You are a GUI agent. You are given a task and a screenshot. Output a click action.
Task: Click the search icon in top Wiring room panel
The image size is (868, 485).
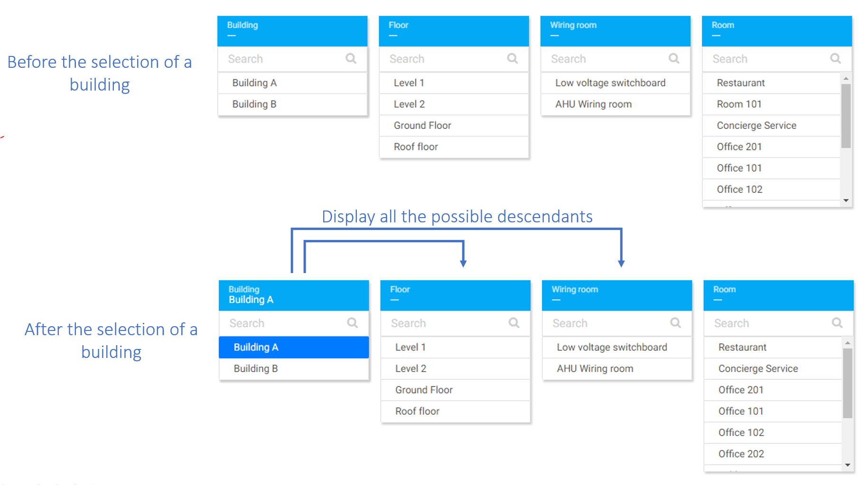pyautogui.click(x=673, y=58)
